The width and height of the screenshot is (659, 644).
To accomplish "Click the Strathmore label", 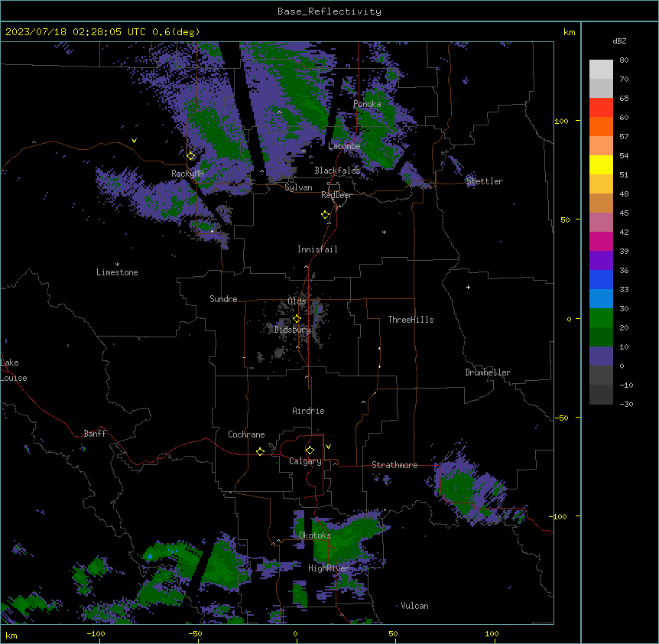I will point(394,465).
